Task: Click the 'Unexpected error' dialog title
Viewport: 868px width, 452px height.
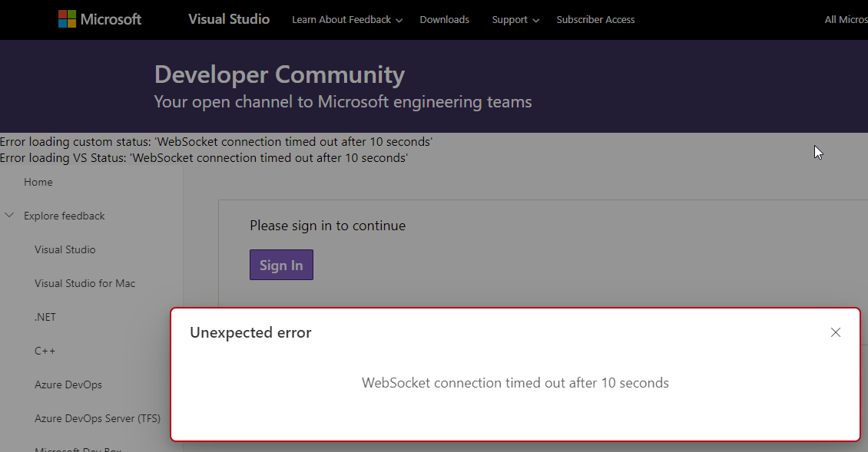Action: click(x=250, y=332)
